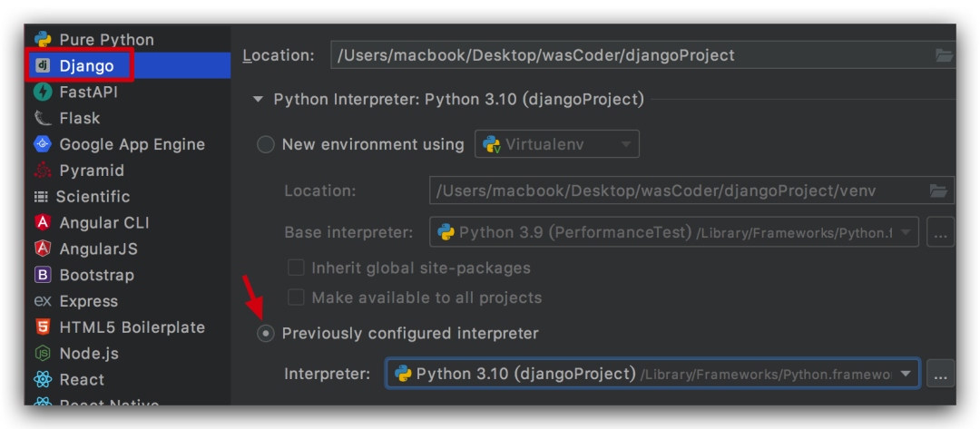Select Scientific project type
980x429 pixels.
(93, 197)
